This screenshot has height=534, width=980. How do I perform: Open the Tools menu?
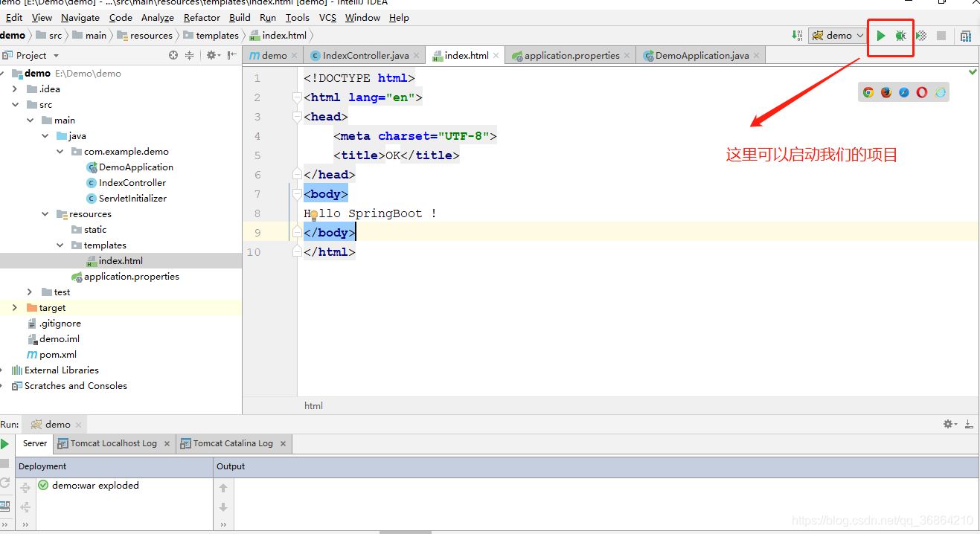click(x=297, y=17)
